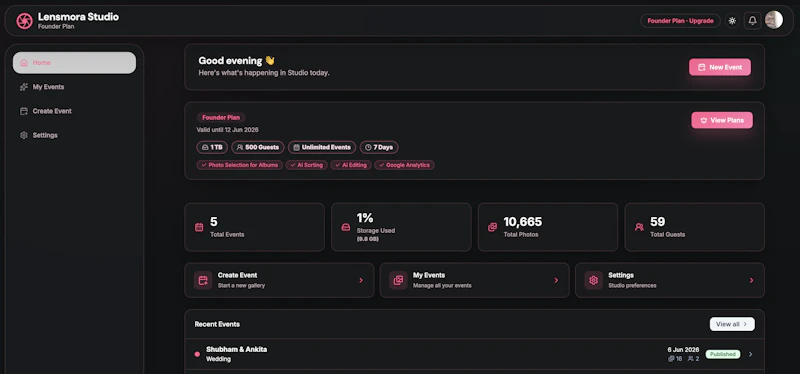Click the 1% Storage Used value
The image size is (800, 374).
[x=365, y=218]
